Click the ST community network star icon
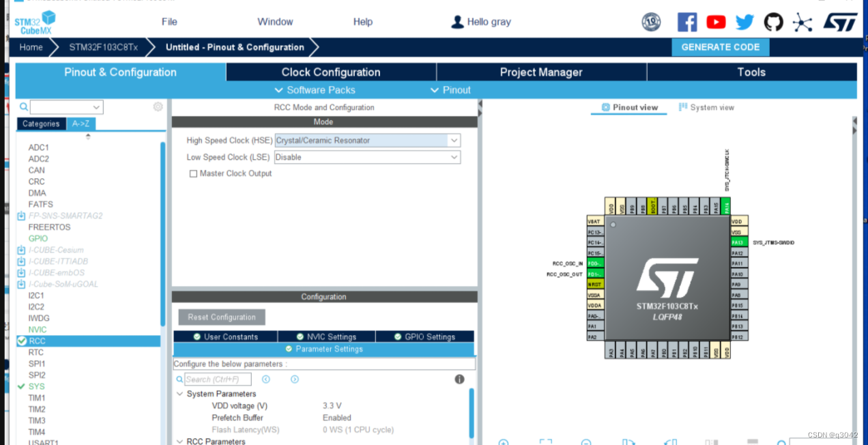This screenshot has height=445, width=868. click(x=802, y=23)
